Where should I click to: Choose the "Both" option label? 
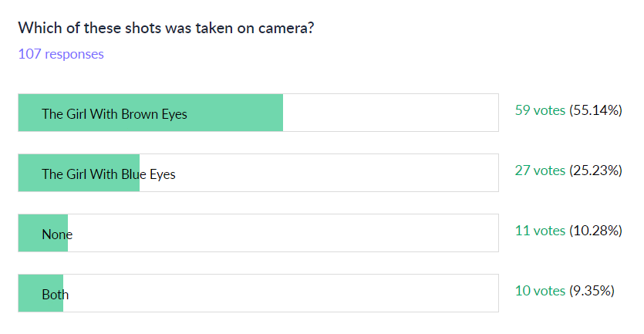55,295
